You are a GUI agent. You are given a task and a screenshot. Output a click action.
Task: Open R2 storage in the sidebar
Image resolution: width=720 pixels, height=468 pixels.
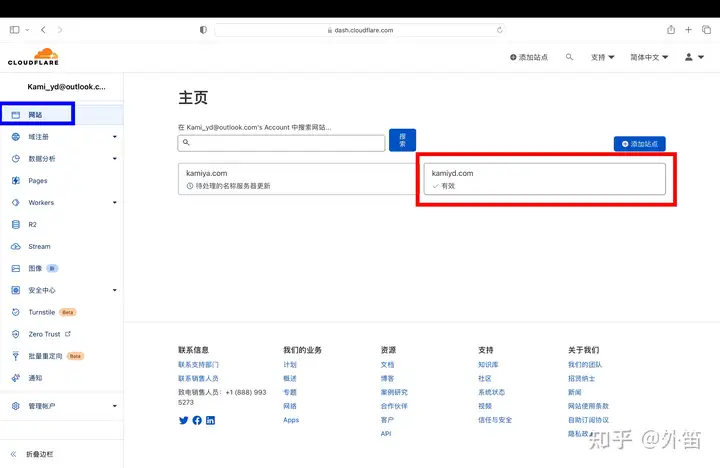pos(32,225)
